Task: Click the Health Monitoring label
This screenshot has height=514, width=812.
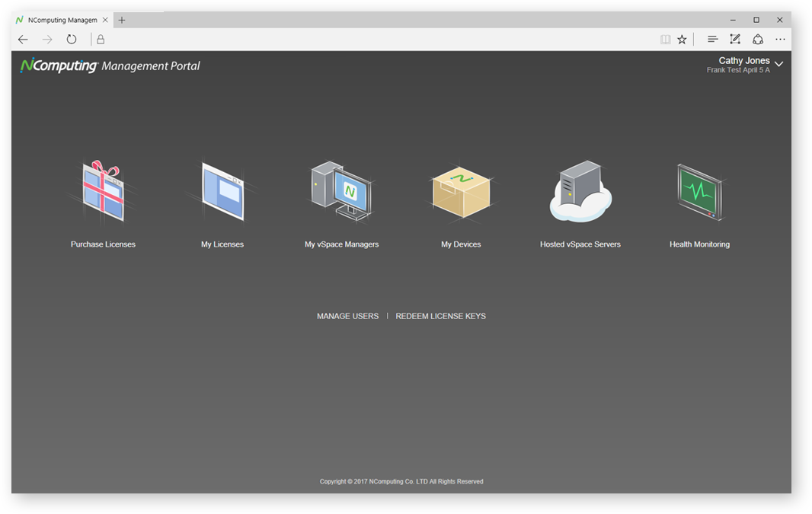Action: [x=699, y=244]
